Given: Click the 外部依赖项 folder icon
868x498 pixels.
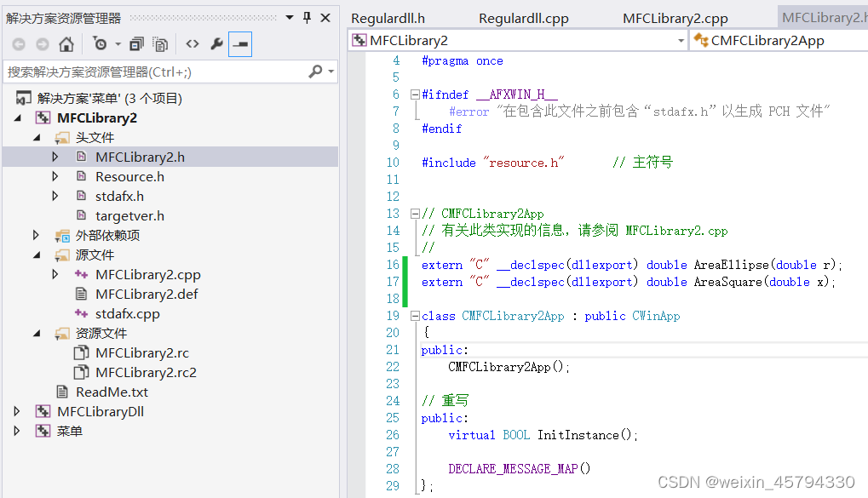Looking at the screenshot, I should coord(62,236).
